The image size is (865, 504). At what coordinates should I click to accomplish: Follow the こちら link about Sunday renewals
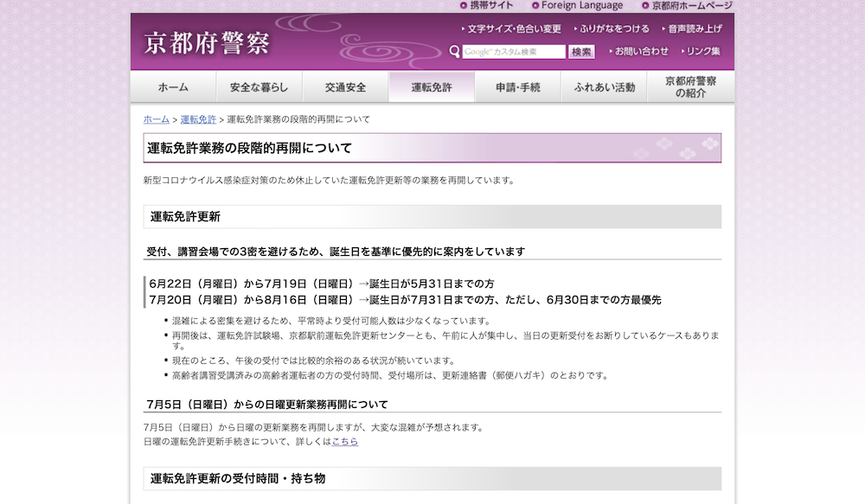345,442
